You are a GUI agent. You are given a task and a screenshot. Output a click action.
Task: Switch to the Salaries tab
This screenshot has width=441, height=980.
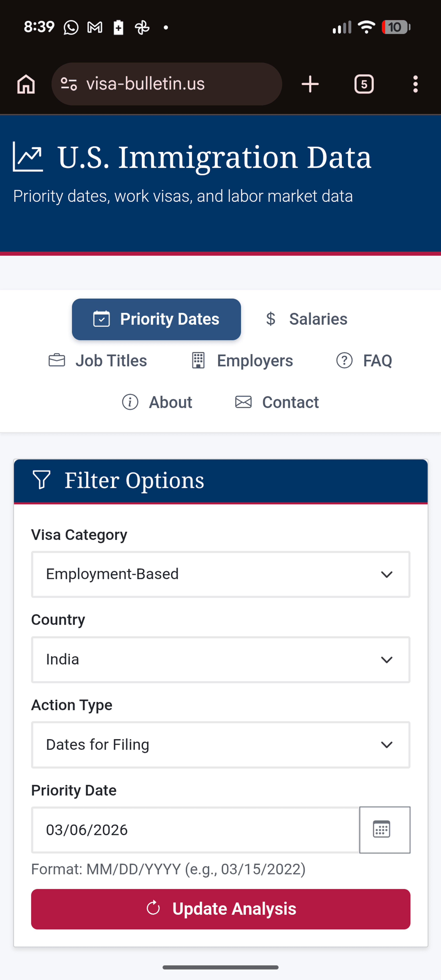tap(306, 319)
